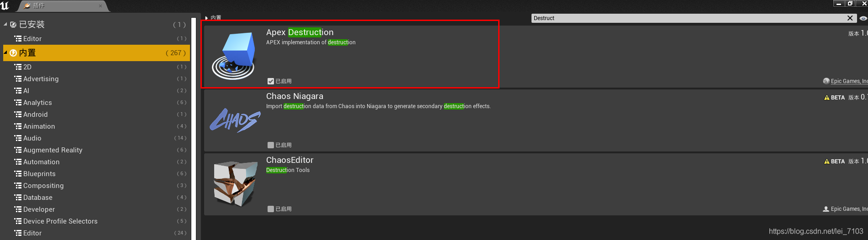The image size is (868, 240).
Task: Open the Editor category with 24 plugins
Action: click(x=96, y=233)
